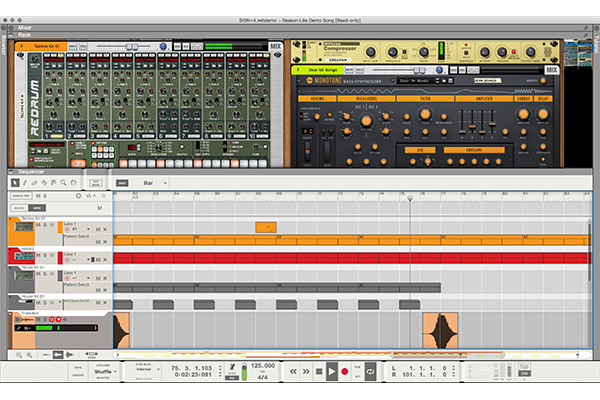
Task: Collapse the Sequencer panel header
Action: click(x=12, y=171)
